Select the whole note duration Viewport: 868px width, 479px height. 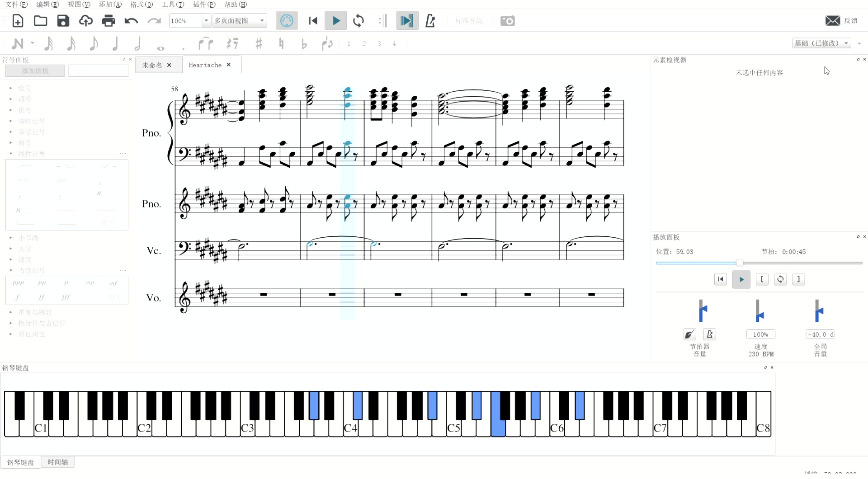tap(160, 47)
